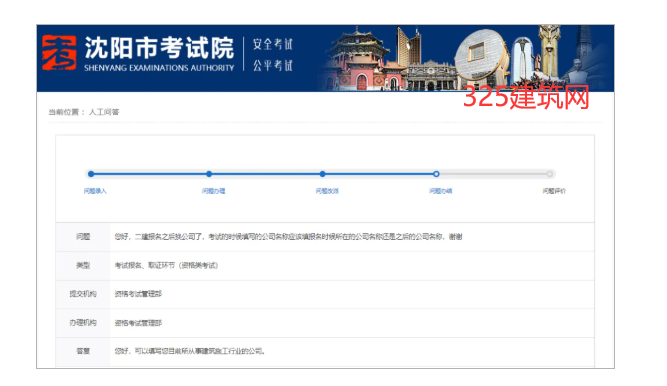The height and width of the screenshot is (386, 667).
Task: Click the 安全考试 slogan in header
Action: pos(273,44)
